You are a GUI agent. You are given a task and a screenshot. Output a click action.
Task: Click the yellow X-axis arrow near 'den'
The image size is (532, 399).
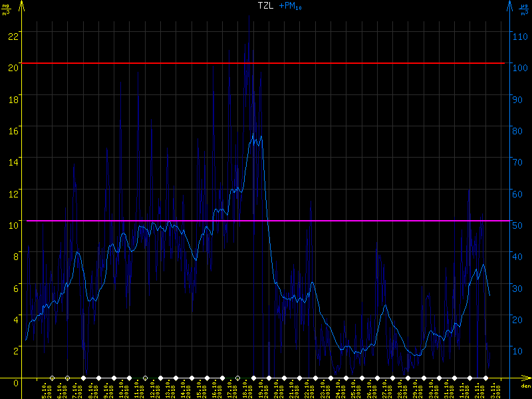[x=525, y=378]
